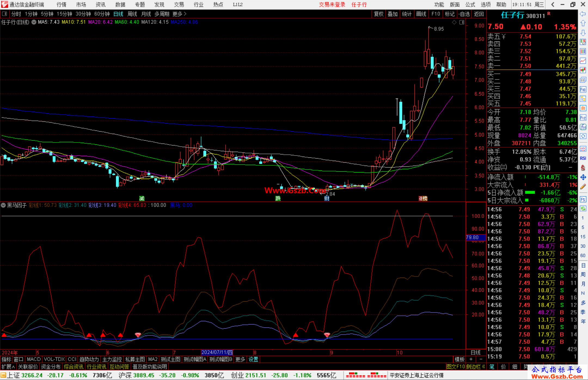The image size is (588, 380).
Task: Click the Tongdaxin app logo icon
Action: pyautogui.click(x=4, y=4)
